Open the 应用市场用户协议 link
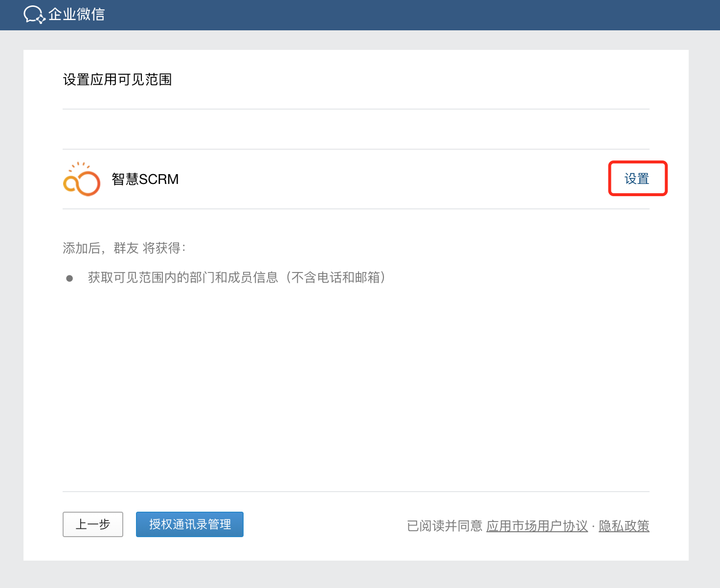This screenshot has width=720, height=588. (x=537, y=526)
